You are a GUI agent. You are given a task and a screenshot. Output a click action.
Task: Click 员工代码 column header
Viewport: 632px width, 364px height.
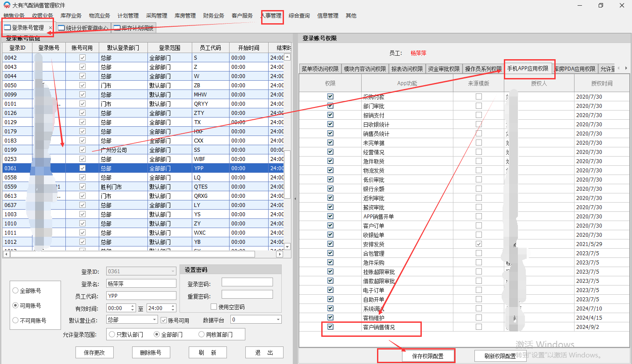coord(211,48)
